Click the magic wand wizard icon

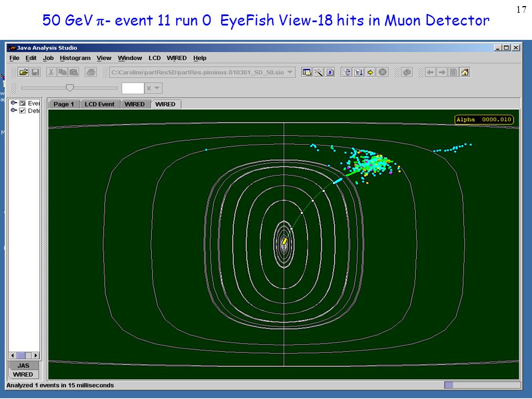(318, 72)
